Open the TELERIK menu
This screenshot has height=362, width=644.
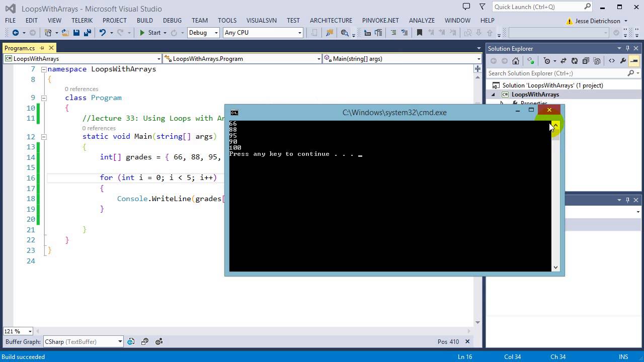click(x=82, y=21)
